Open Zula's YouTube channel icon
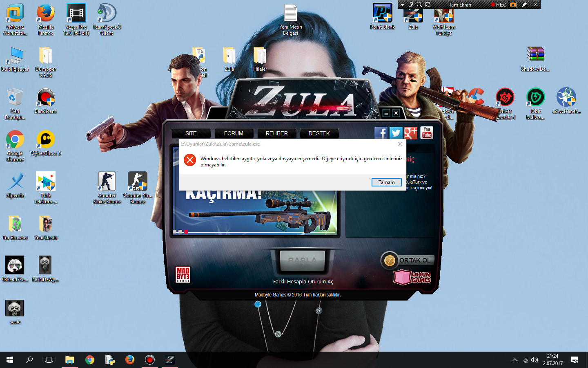 [x=427, y=133]
